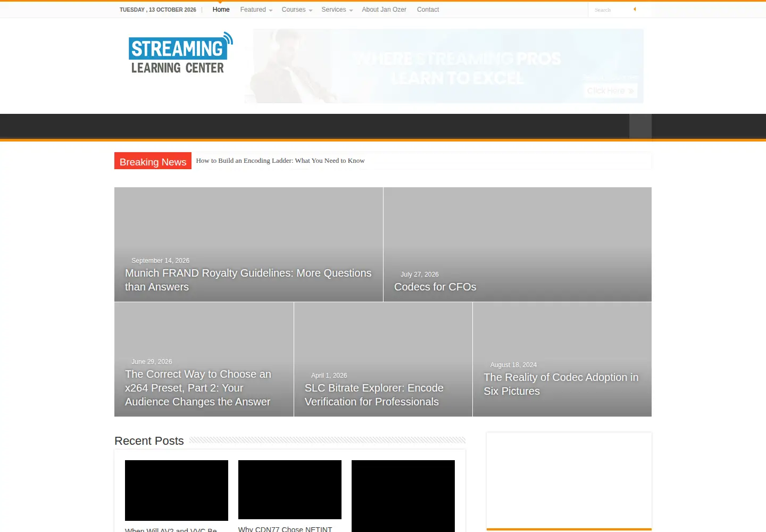Click the date April 1, 2026
The image size is (766, 532).
(x=329, y=376)
